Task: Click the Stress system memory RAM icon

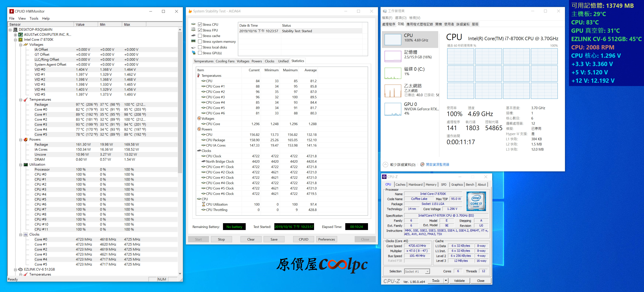Action: click(x=193, y=41)
